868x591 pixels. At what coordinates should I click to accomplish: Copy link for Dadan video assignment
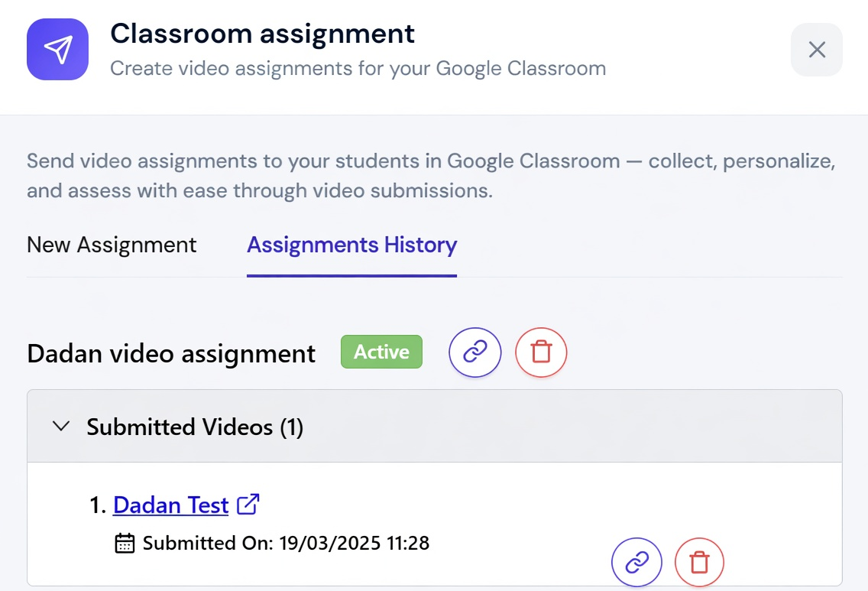pyautogui.click(x=475, y=352)
